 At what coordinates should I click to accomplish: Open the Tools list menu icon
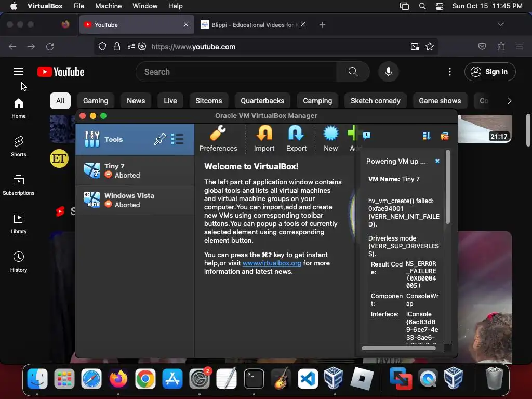coord(178,139)
